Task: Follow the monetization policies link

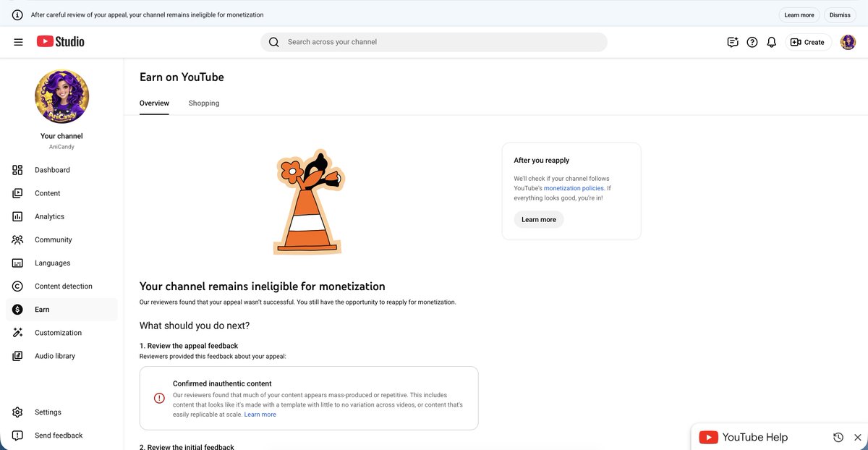Action: coord(574,188)
